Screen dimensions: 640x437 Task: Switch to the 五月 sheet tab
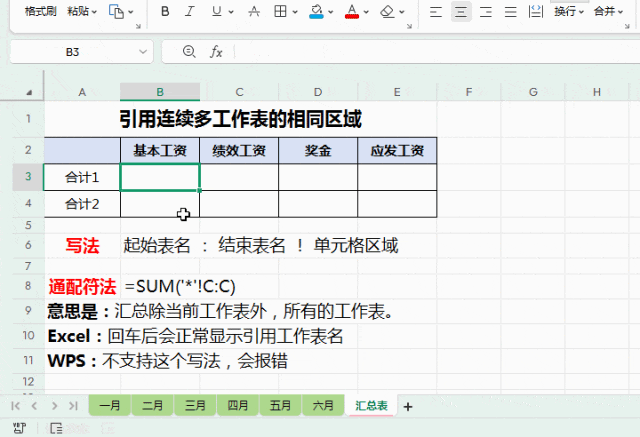point(280,405)
